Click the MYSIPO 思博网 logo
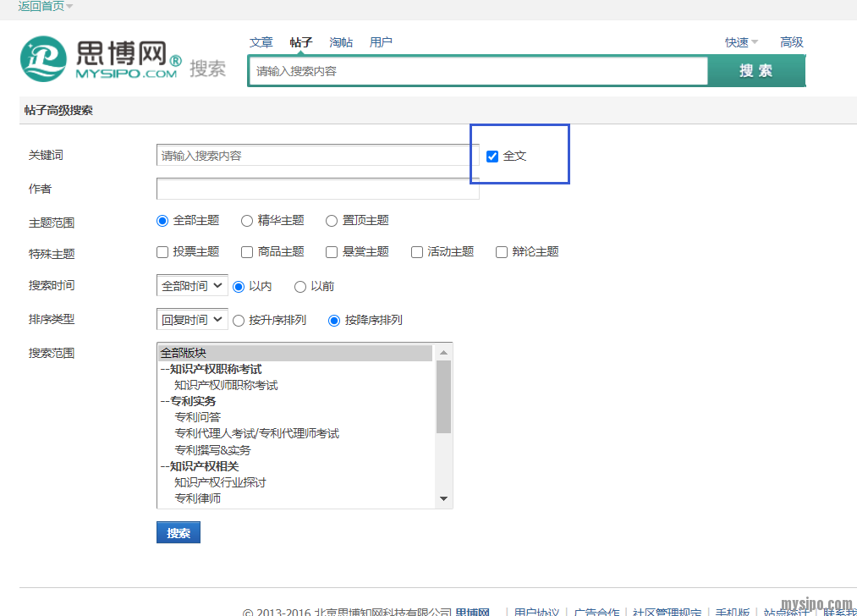 click(x=101, y=59)
